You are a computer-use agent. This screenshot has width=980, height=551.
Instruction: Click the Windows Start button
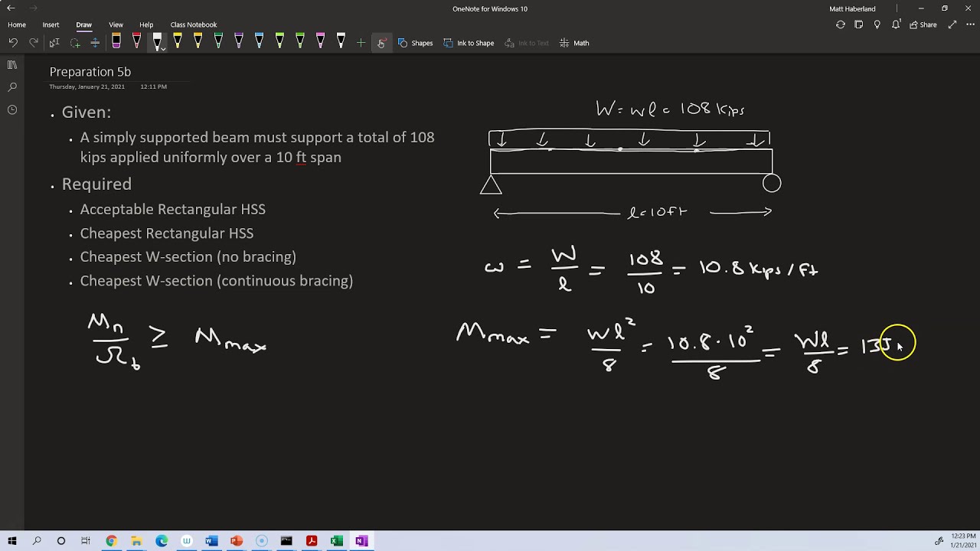pos(11,541)
